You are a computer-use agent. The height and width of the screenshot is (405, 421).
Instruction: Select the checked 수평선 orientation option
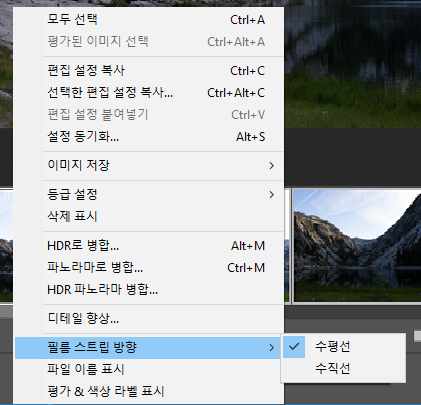343,347
